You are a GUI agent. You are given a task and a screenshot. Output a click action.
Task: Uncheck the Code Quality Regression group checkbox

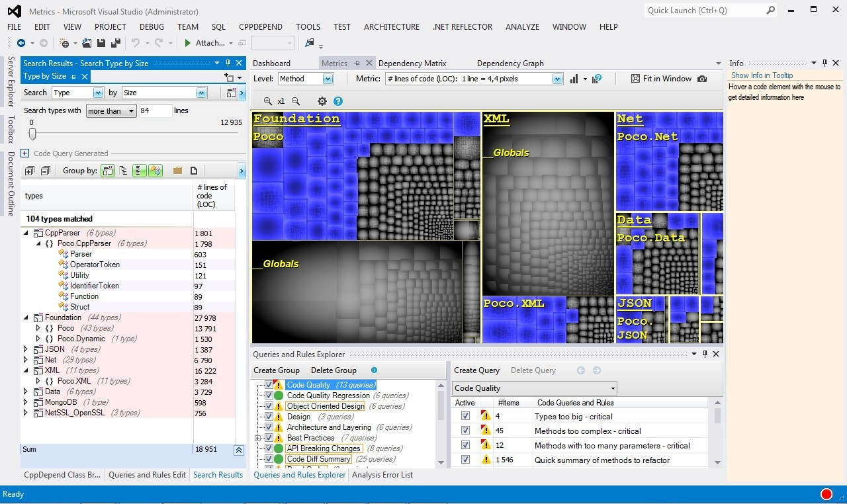point(269,396)
